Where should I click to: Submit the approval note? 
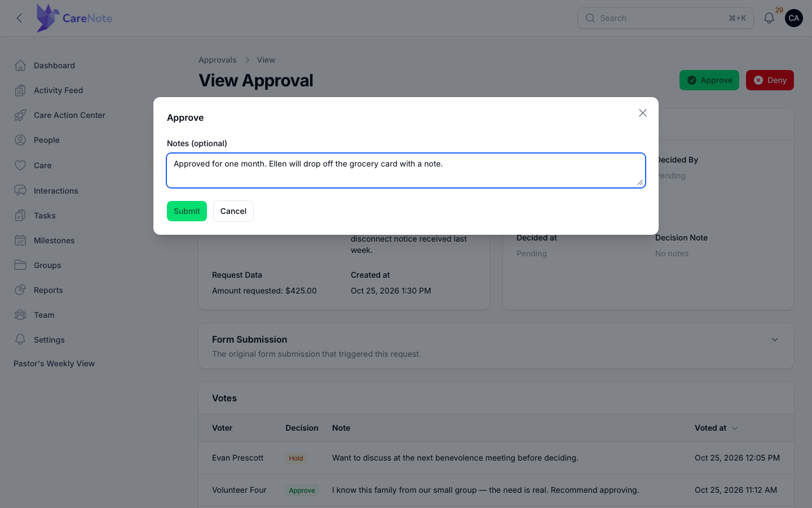click(x=187, y=211)
